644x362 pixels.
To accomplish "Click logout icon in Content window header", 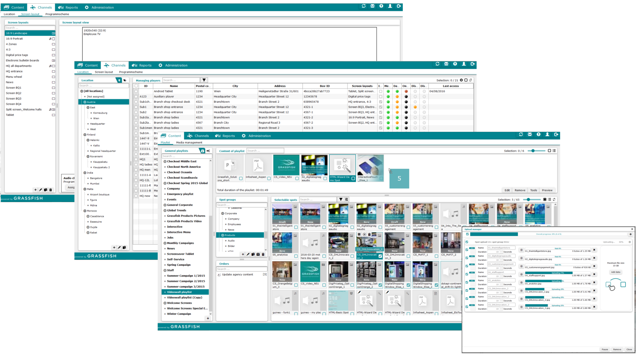I will pyautogui.click(x=556, y=134).
